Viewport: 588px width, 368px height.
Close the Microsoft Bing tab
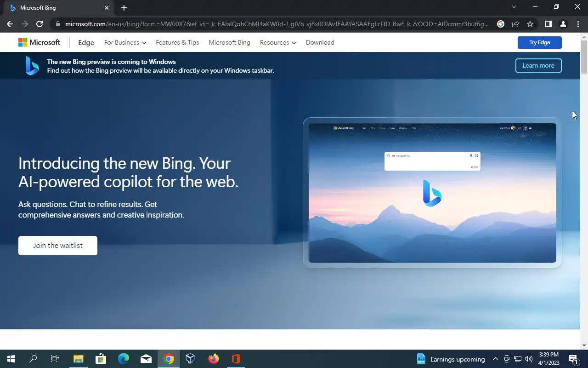[x=107, y=8]
